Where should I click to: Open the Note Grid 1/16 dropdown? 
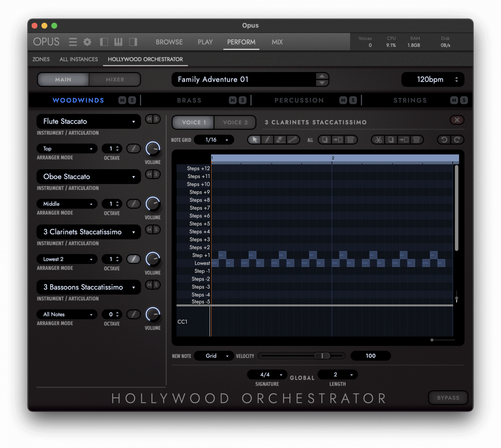[214, 140]
